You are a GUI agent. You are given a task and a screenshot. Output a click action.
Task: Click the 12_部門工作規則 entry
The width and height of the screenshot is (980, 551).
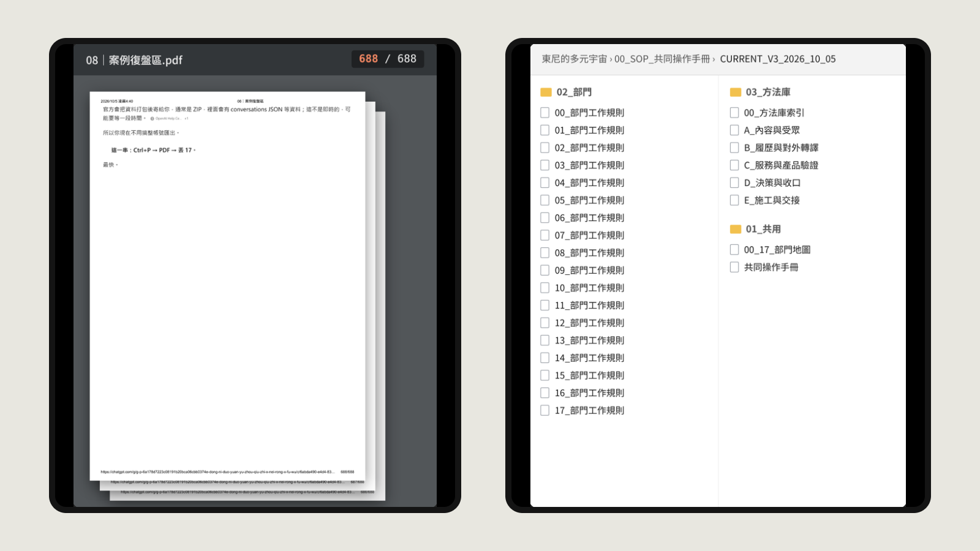[x=589, y=323]
